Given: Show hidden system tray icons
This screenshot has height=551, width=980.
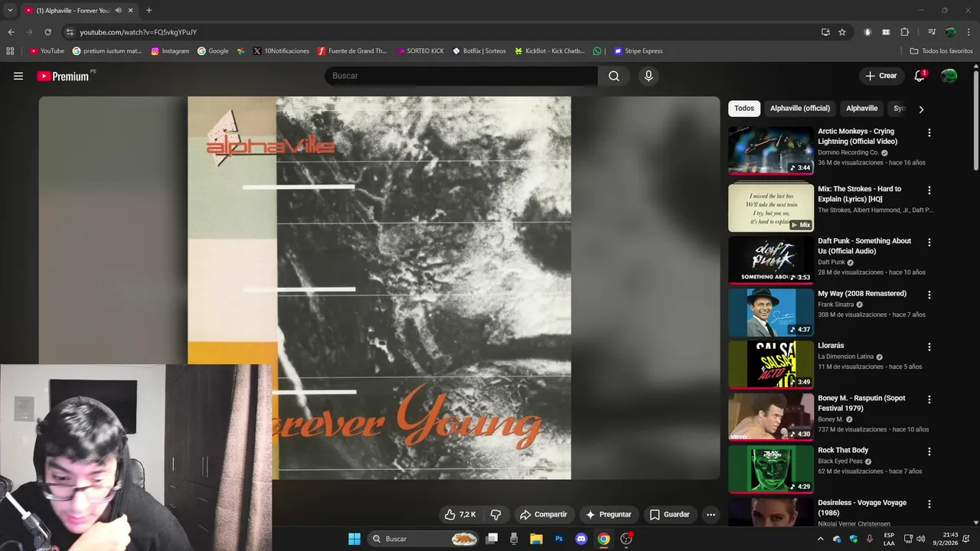Looking at the screenshot, I should pos(821,539).
